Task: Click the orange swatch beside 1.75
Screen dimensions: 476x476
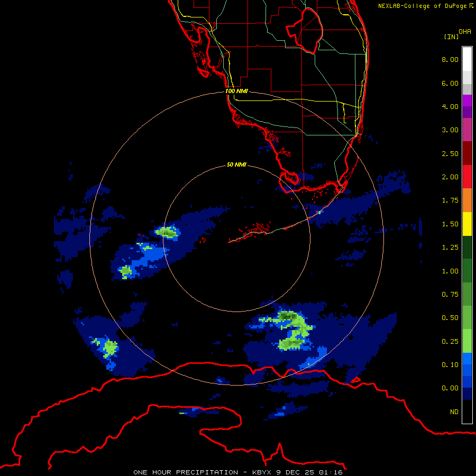Action: pyautogui.click(x=467, y=200)
